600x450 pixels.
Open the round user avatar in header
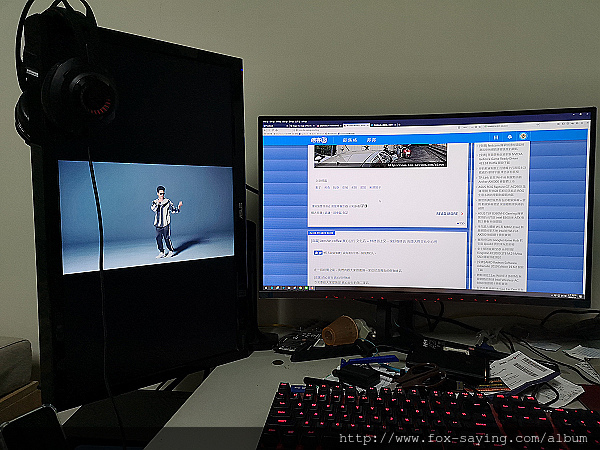click(523, 136)
